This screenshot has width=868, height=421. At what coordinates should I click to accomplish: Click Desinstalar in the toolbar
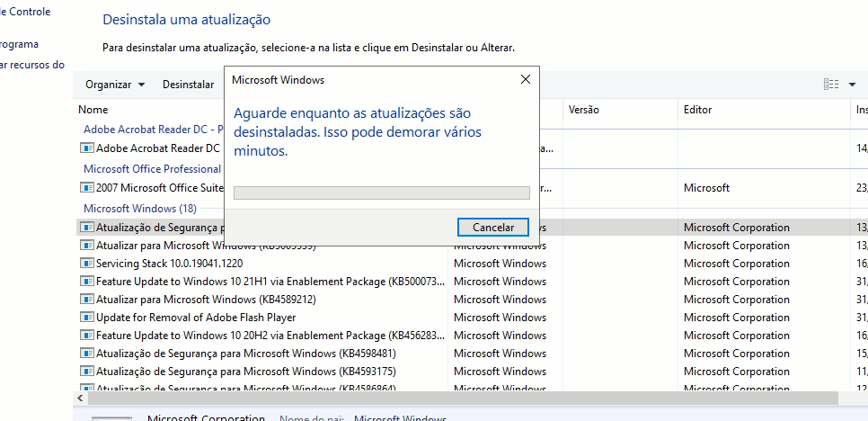pyautogui.click(x=188, y=85)
